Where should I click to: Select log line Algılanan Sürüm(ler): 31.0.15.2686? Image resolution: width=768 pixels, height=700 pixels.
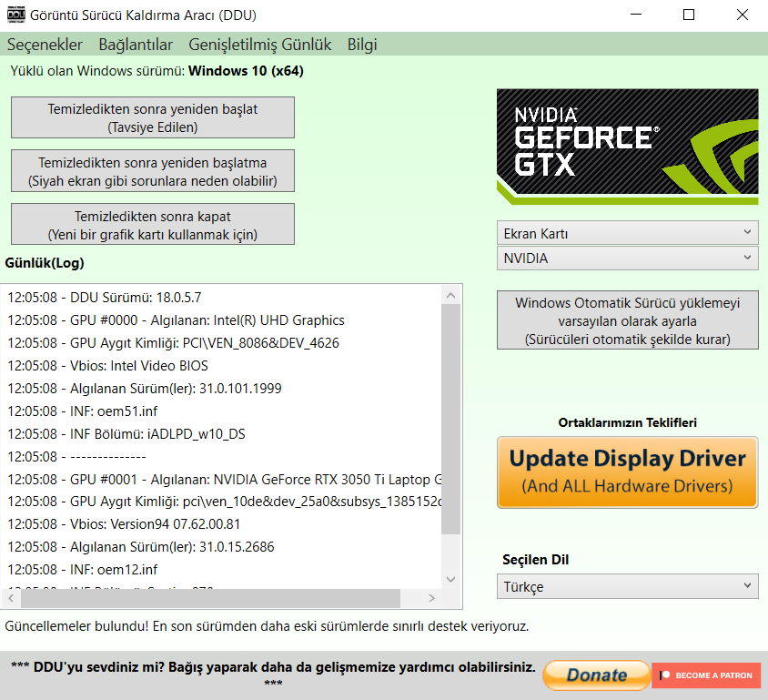tap(141, 547)
